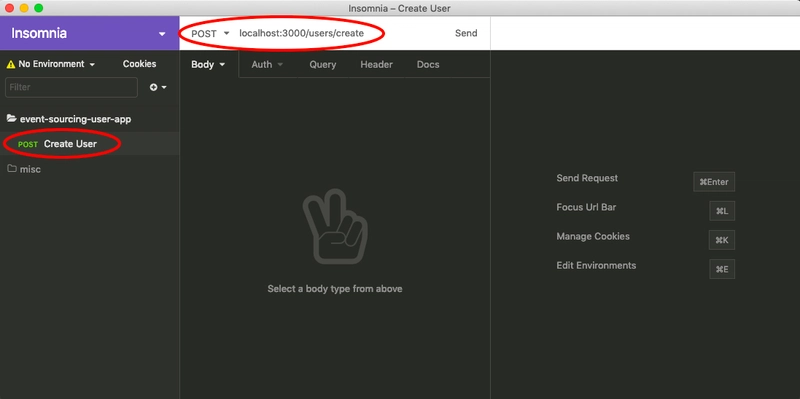Click the Edit Environments label
Screen dimensions: 800x399
click(596, 266)
